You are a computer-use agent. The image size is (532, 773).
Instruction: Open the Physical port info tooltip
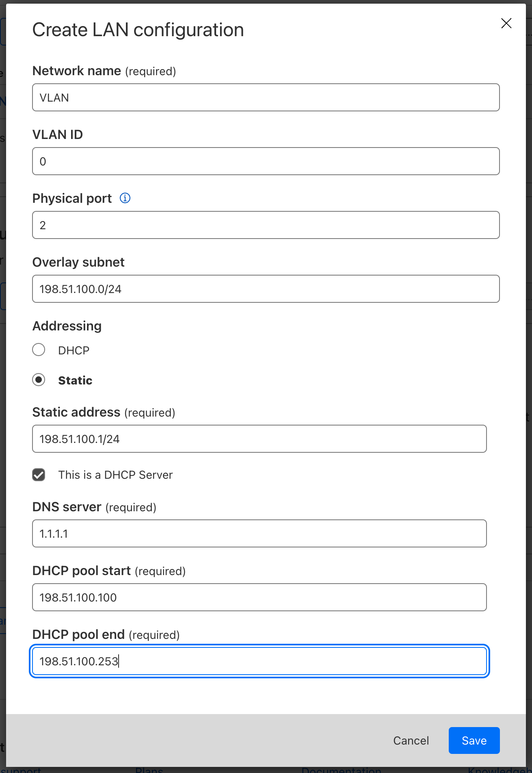tap(125, 198)
